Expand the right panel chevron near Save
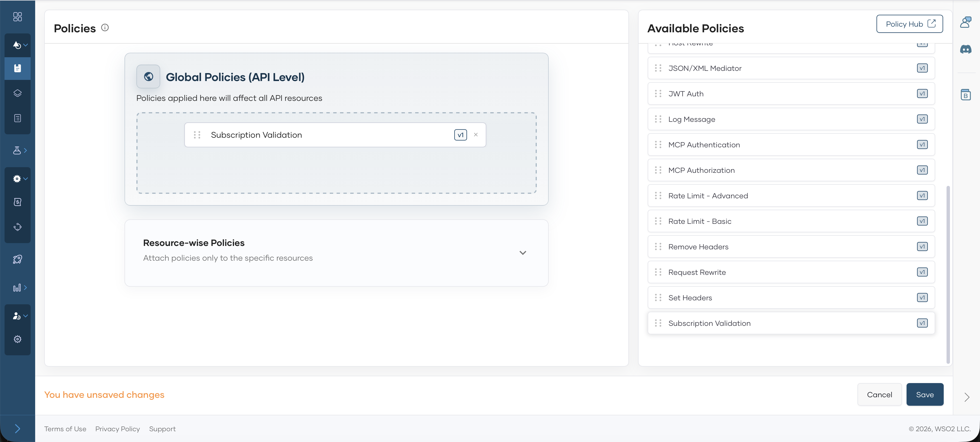The image size is (980, 442). [967, 397]
